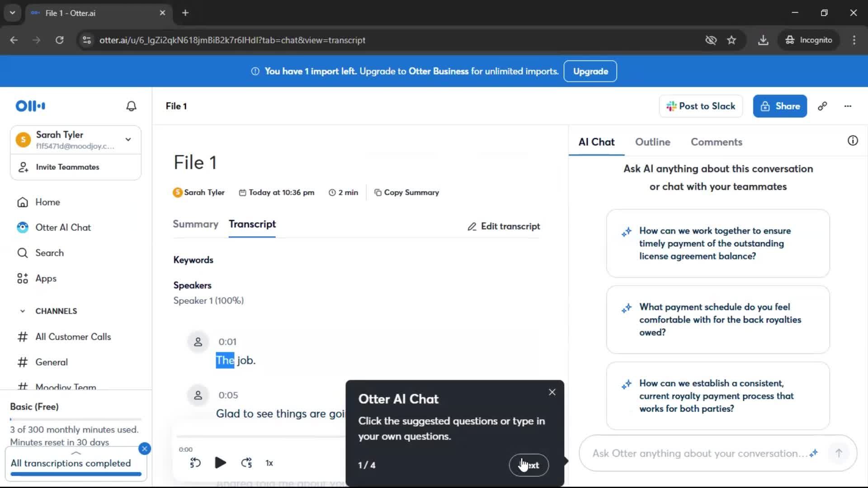Collapse the CHANNELS section

tap(22, 311)
